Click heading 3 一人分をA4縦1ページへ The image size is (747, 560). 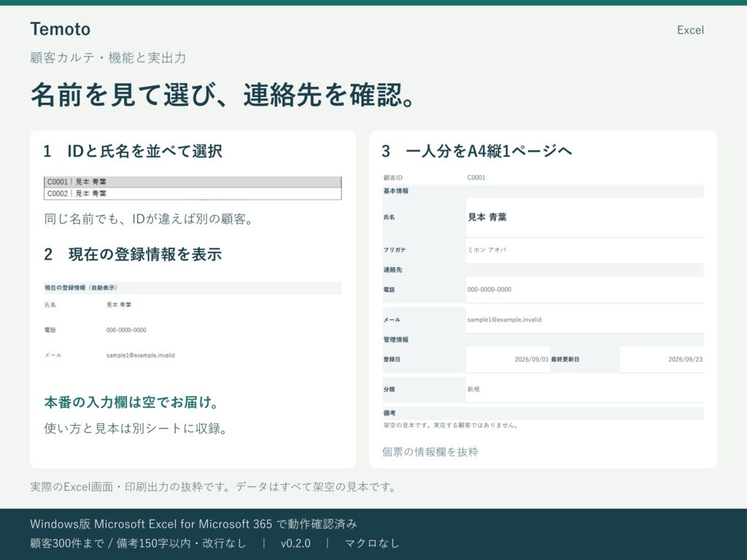(x=477, y=152)
